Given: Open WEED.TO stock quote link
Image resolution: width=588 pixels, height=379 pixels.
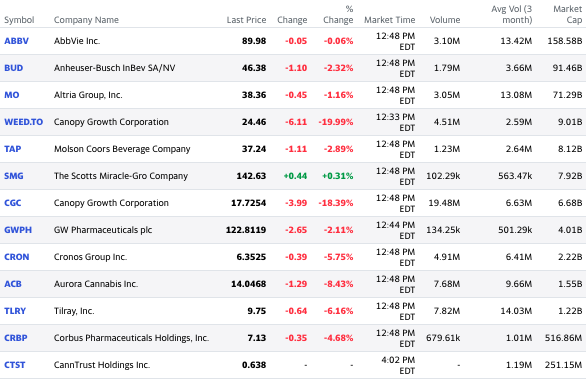Looking at the screenshot, I should pos(24,122).
